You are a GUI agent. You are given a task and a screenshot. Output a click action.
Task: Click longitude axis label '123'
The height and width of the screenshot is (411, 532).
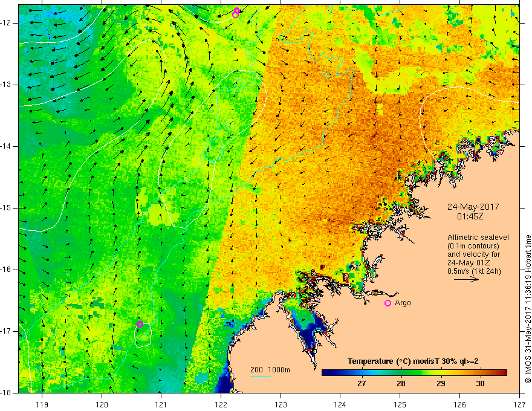tap(281, 404)
